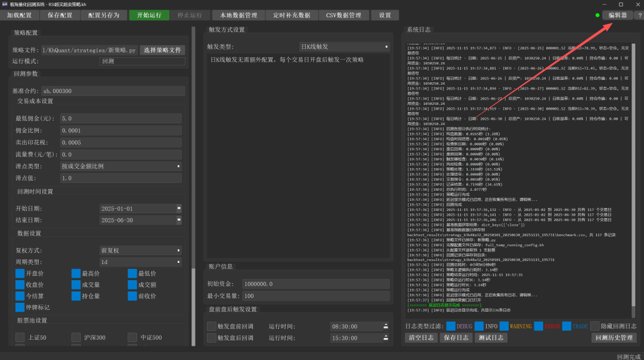Image resolution: width=644 pixels, height=360 pixels.
Task: Toggle the 开盘价 checkbox
Action: (x=20, y=274)
